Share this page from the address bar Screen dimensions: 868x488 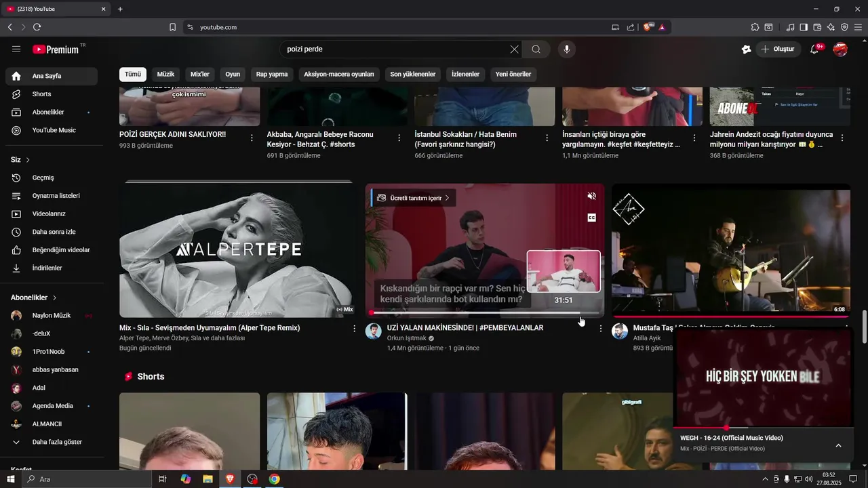tap(631, 27)
